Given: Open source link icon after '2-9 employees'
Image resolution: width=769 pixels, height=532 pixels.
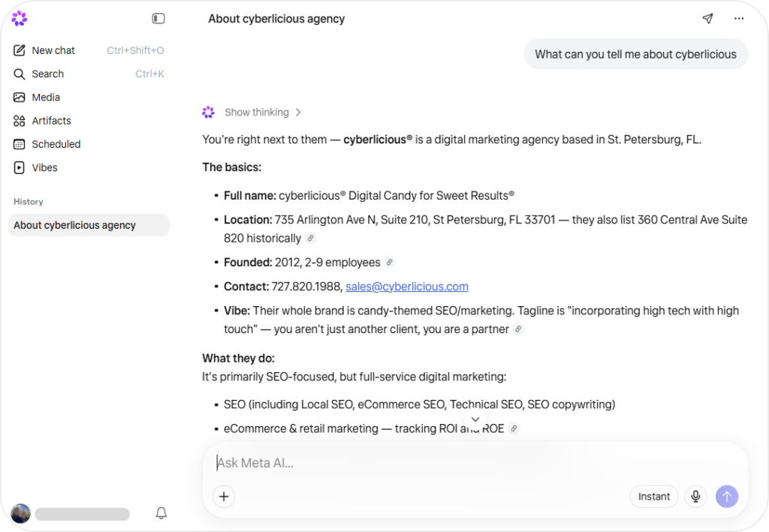Looking at the screenshot, I should point(390,263).
